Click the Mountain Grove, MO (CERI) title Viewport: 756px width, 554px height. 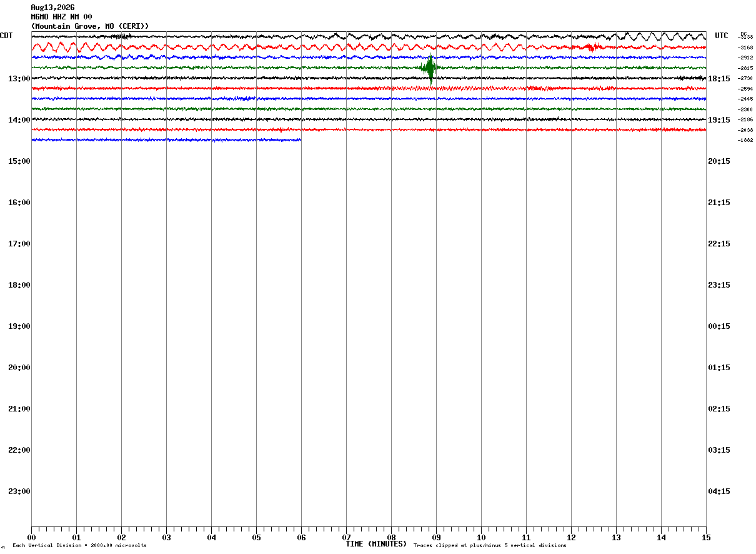tap(90, 26)
